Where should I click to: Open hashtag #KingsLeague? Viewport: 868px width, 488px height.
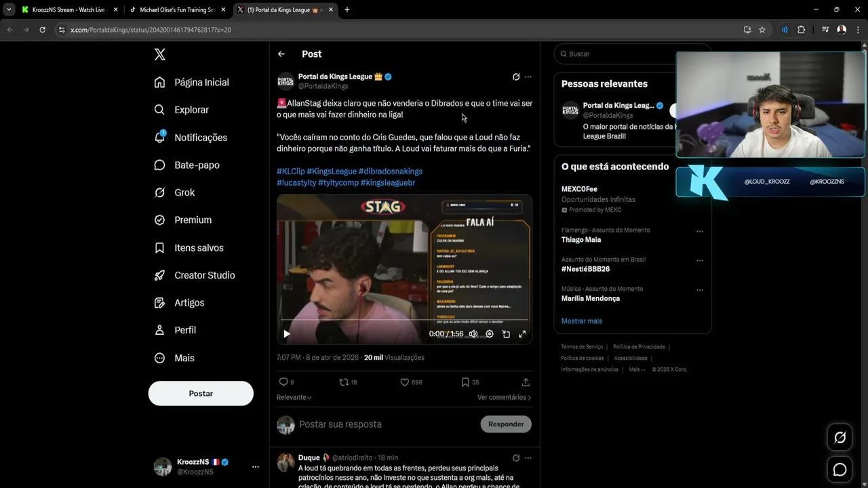coord(332,171)
